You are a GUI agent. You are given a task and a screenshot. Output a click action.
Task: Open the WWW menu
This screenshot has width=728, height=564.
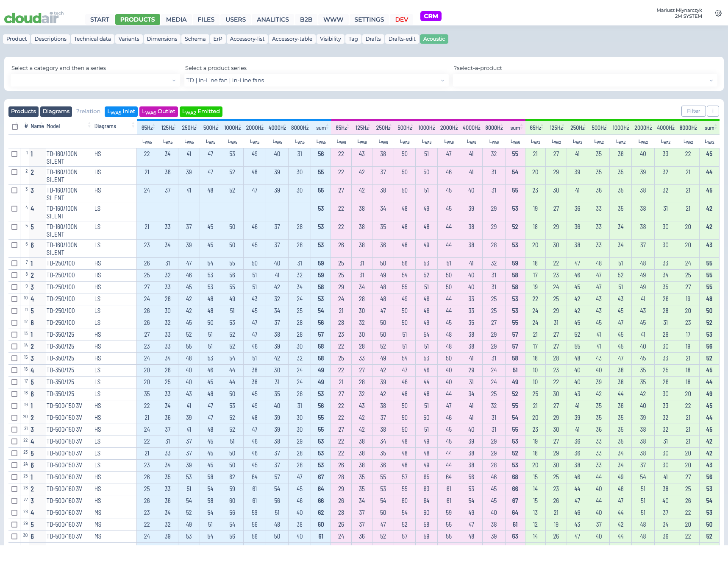tap(333, 20)
